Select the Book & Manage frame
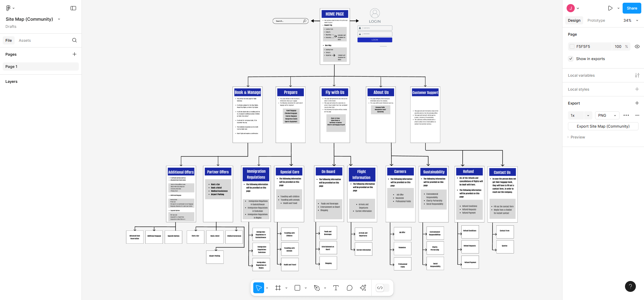The image size is (644, 300). pyautogui.click(x=247, y=115)
